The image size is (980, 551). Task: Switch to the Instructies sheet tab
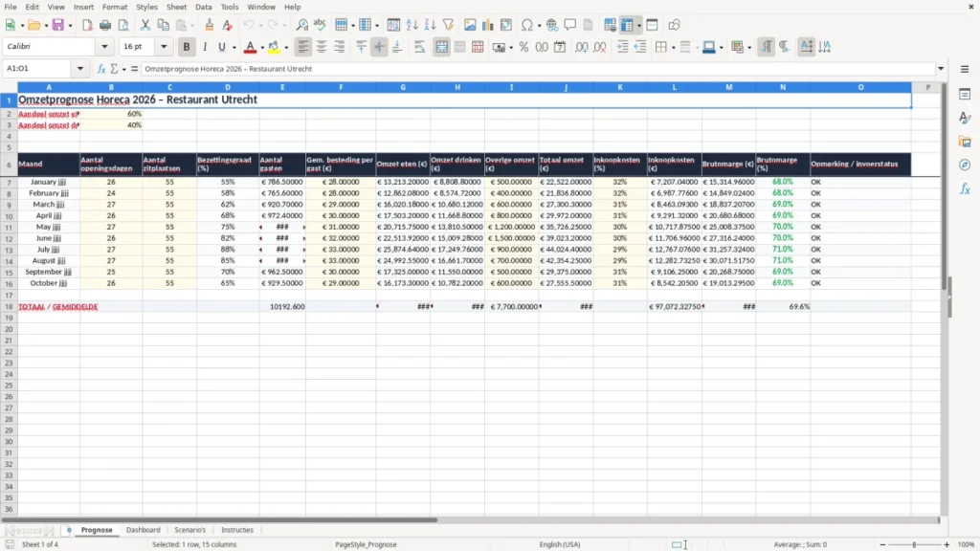[237, 530]
